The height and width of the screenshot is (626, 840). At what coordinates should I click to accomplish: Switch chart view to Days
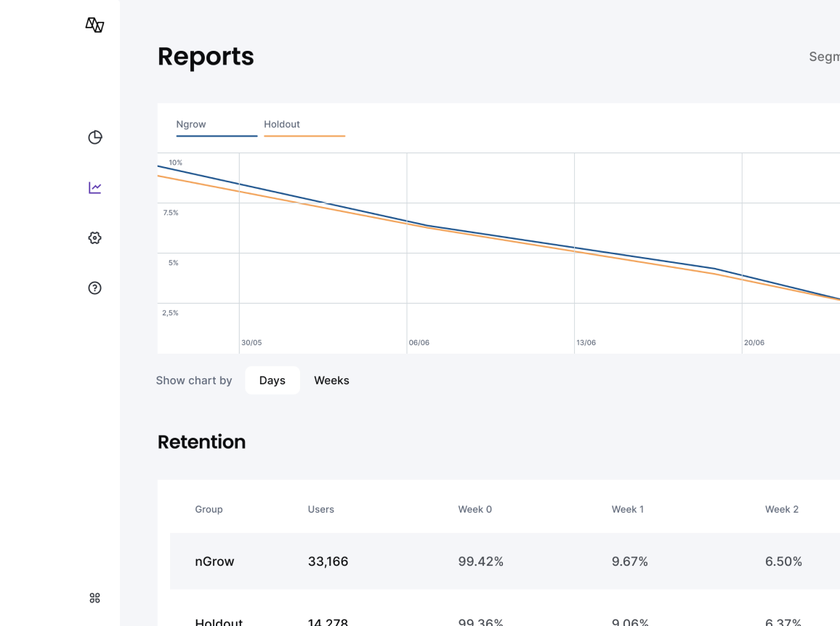click(x=272, y=381)
